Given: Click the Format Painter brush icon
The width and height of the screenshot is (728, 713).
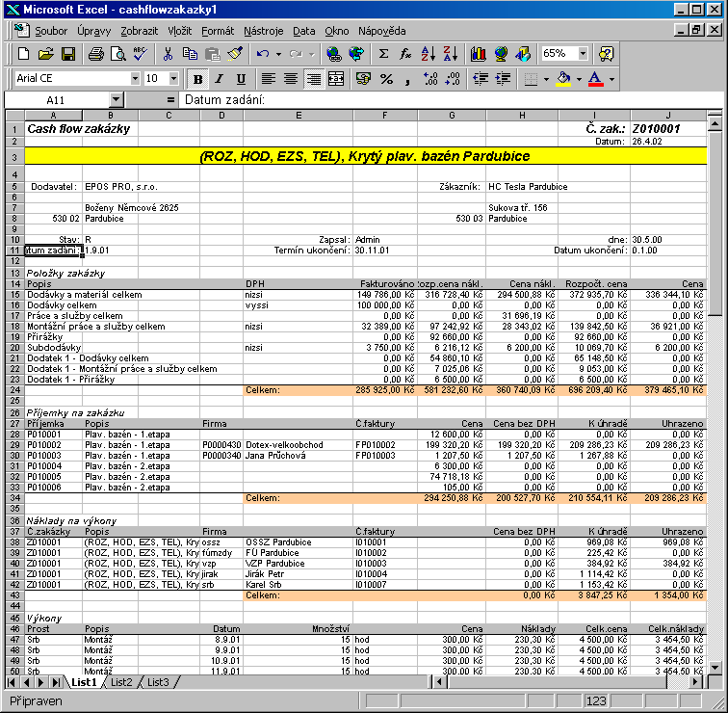Looking at the screenshot, I should pyautogui.click(x=234, y=54).
